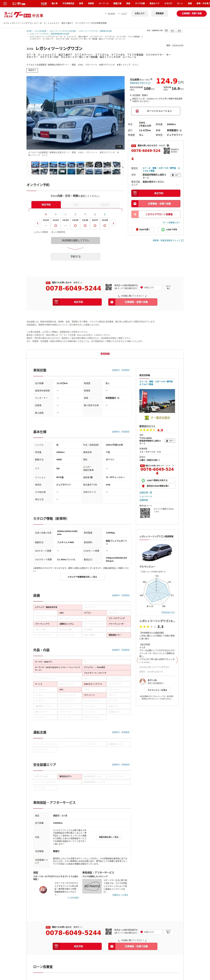This screenshot has width=210, height=980.
Task: Select the 12/25 reservation slot
Action: tap(75, 223)
